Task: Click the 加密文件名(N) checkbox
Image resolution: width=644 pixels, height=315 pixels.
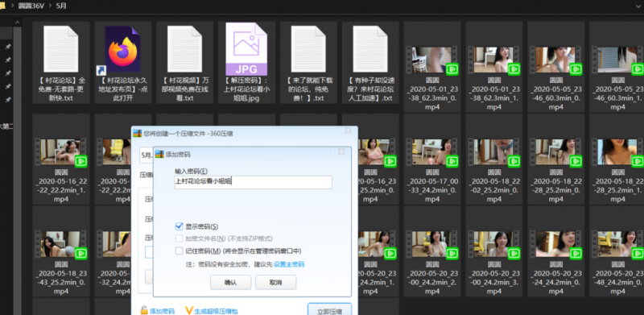Action: (x=179, y=238)
